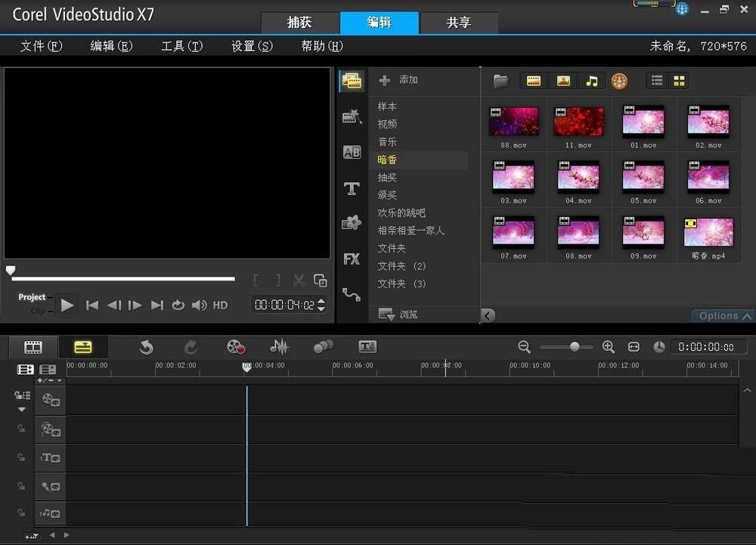
Task: Click the Undo arrow icon
Action: (145, 346)
